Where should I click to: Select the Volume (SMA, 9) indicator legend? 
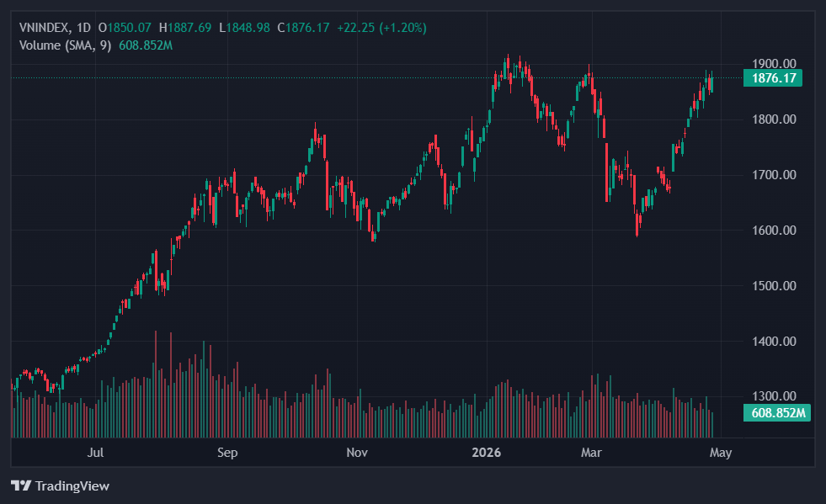click(65, 45)
